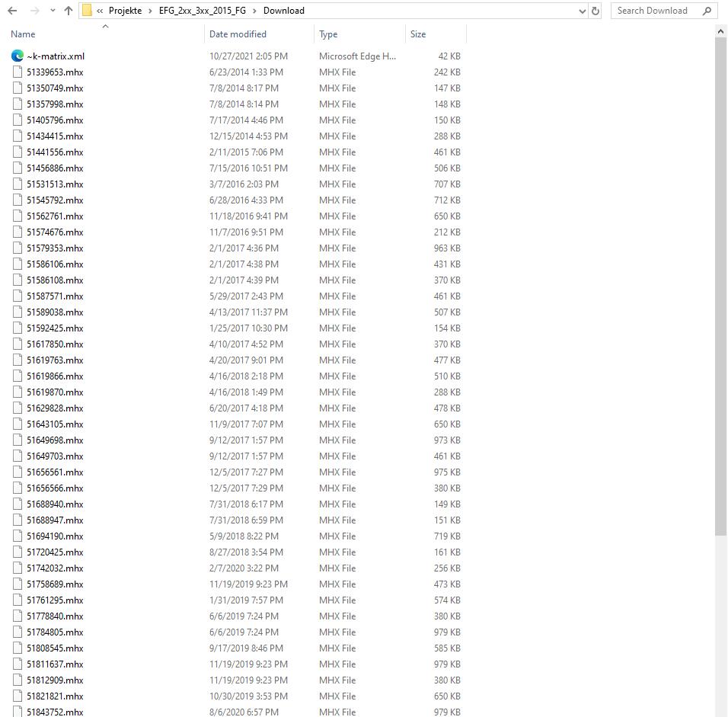Click the file icon of 51589038.mhx
Image resolution: width=728 pixels, height=717 pixels.
(x=18, y=312)
